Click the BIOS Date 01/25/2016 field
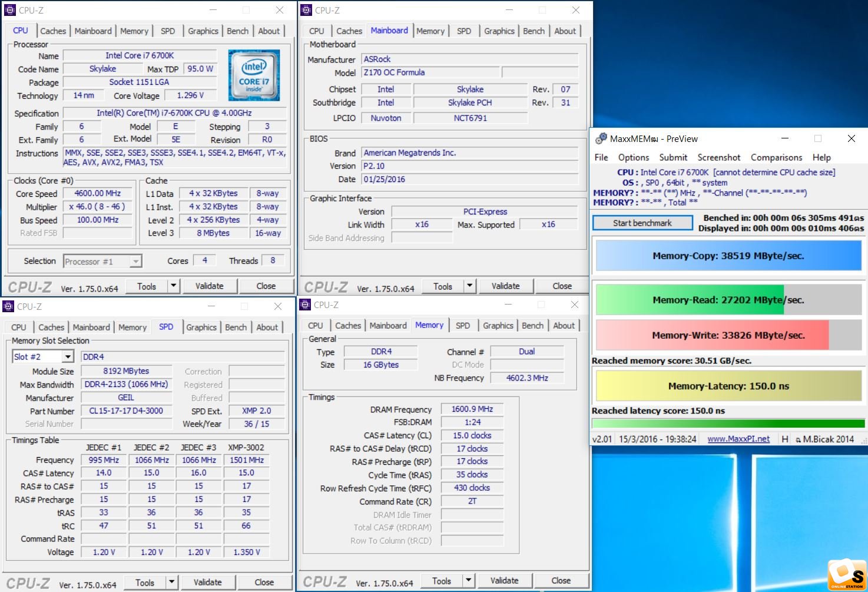The width and height of the screenshot is (868, 592). pyautogui.click(x=469, y=180)
